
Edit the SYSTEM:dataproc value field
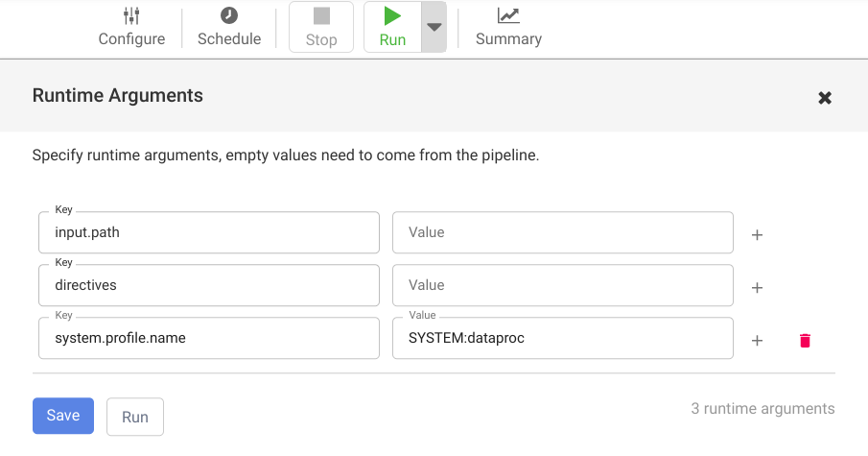pyautogui.click(x=562, y=338)
